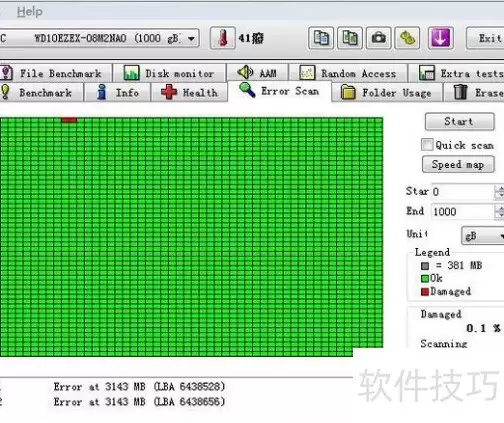Switch to the Extra tests tab
Viewport: 504px width, 423px height.
click(x=456, y=73)
